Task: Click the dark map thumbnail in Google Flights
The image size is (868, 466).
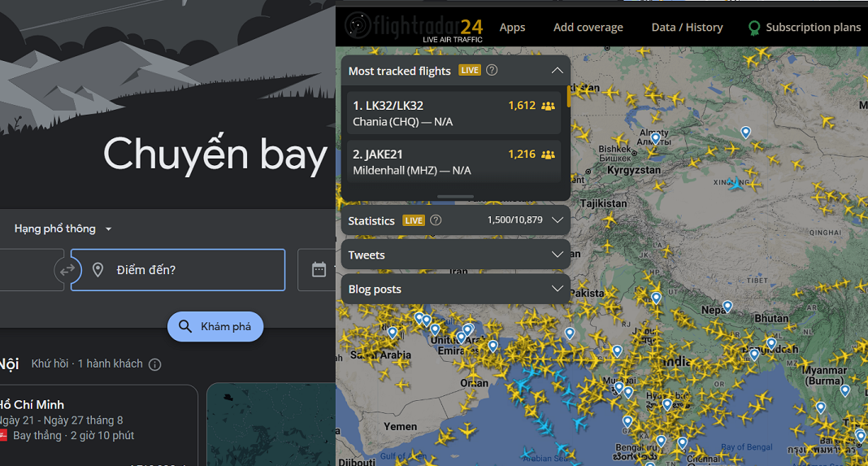Action: point(271,425)
